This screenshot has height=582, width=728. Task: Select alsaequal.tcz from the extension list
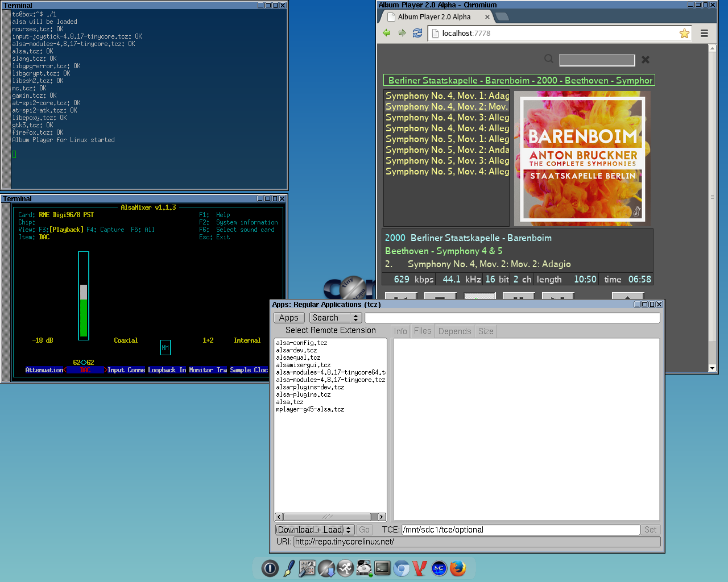tap(298, 357)
